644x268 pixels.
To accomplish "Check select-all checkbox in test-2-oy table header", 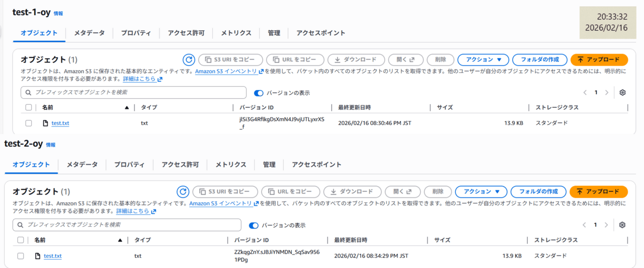I will click(21, 240).
